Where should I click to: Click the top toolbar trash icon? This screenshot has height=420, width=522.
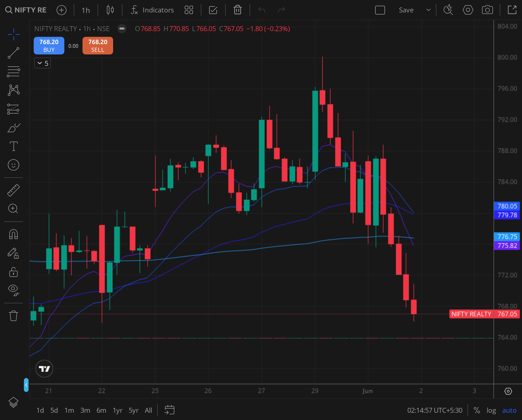[x=237, y=10]
